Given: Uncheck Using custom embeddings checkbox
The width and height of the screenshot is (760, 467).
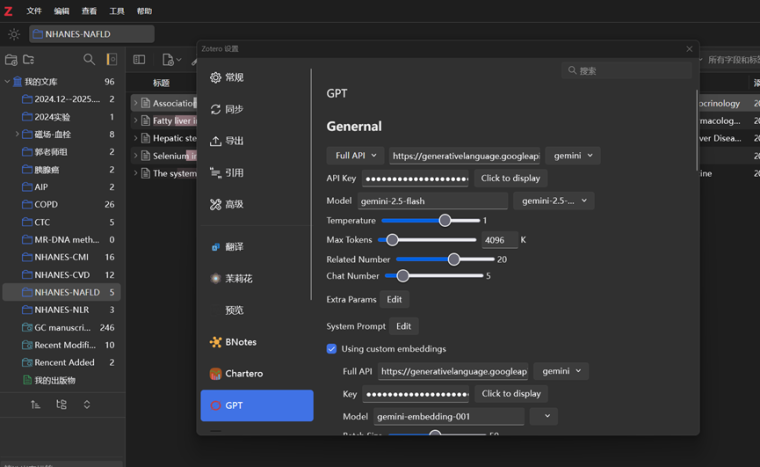Looking at the screenshot, I should coord(332,349).
